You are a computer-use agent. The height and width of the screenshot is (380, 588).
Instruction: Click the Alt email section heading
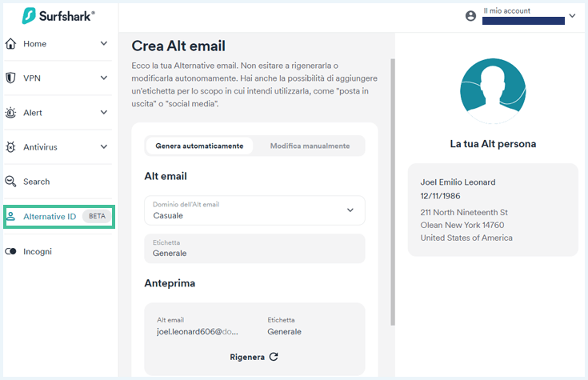[x=166, y=176]
